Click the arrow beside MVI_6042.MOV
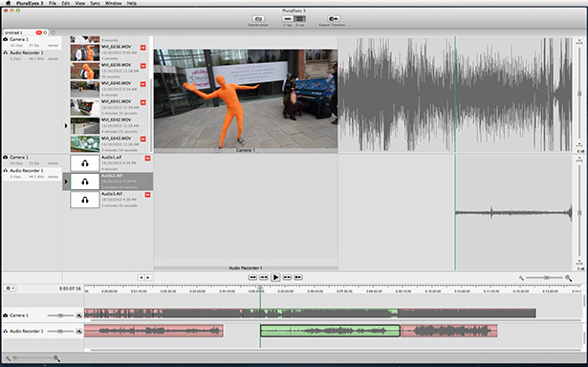Screen dimensions: 588x367 [66, 126]
